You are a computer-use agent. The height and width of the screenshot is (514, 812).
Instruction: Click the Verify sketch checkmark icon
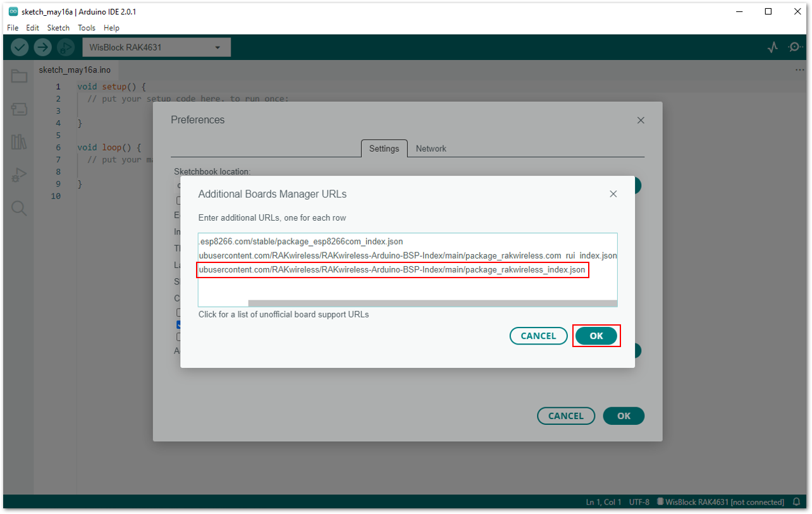(20, 47)
